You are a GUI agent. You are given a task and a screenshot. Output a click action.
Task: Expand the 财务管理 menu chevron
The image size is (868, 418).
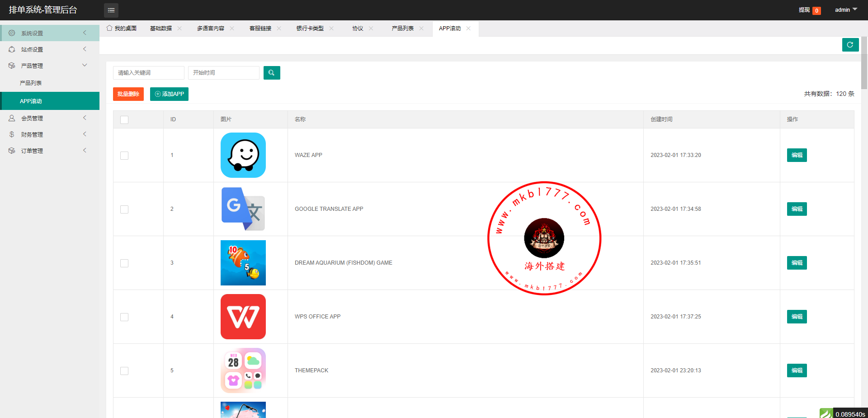point(85,134)
